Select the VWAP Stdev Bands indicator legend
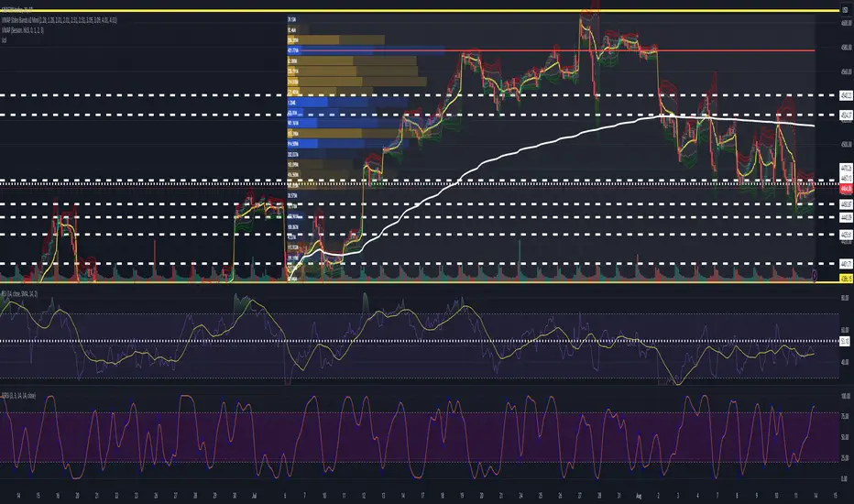The image size is (854, 504). click(x=60, y=20)
